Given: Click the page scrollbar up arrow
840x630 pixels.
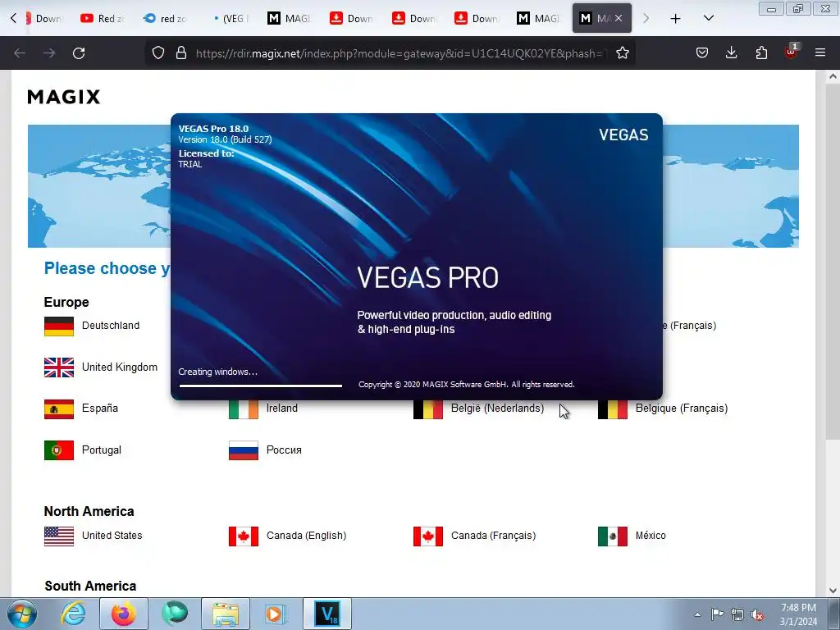Looking at the screenshot, I should pyautogui.click(x=833, y=76).
